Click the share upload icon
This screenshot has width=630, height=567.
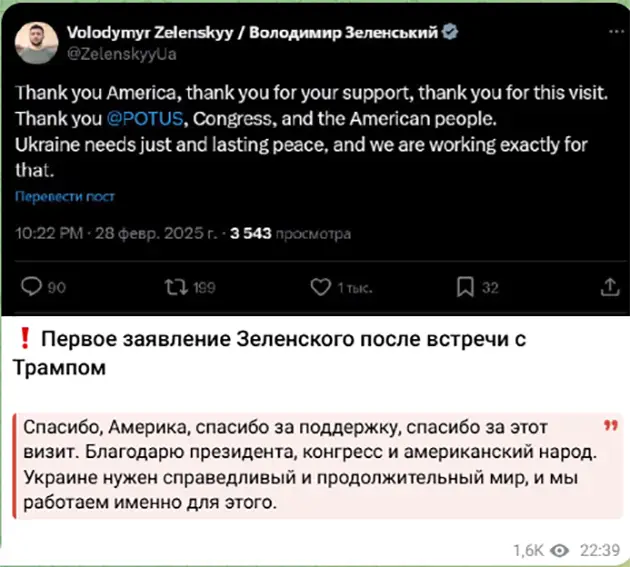pos(609,287)
